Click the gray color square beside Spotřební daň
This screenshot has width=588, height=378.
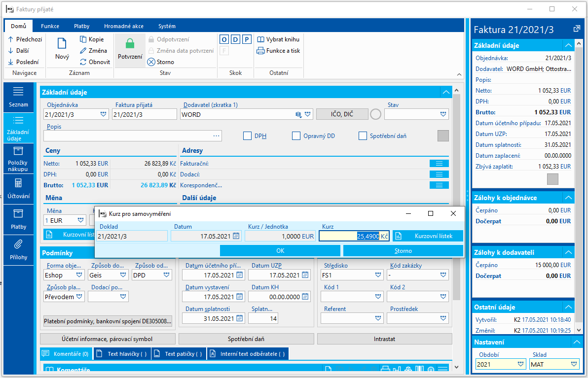point(443,136)
